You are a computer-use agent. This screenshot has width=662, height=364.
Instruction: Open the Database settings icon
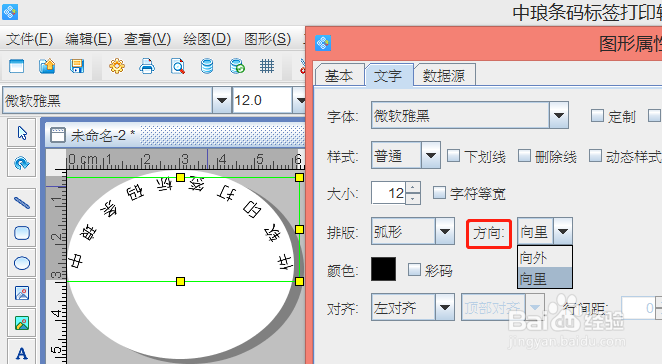point(207,66)
